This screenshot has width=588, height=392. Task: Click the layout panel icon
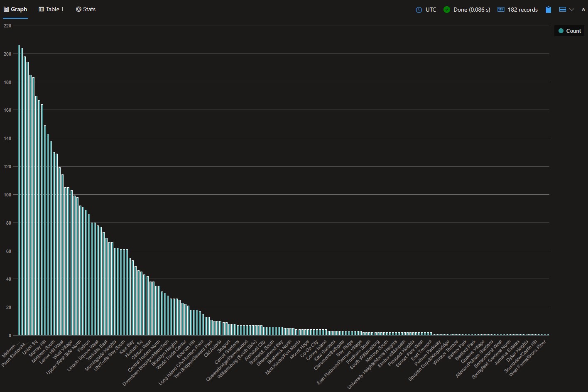pyautogui.click(x=563, y=10)
